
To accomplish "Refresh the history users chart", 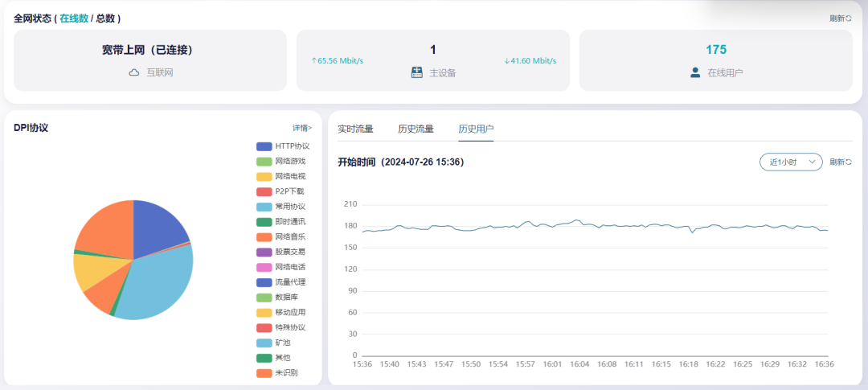I will pos(841,162).
